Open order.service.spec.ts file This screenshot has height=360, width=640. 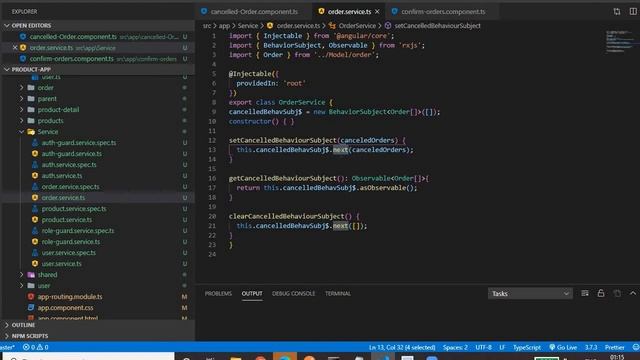tap(70, 187)
